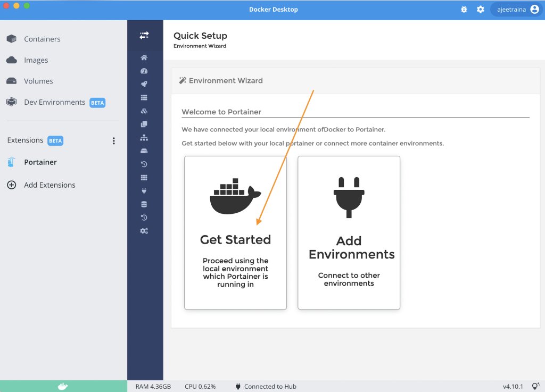Click the BETA badge next to Dev Environments
Viewport: 545px width, 392px height.
tap(97, 103)
